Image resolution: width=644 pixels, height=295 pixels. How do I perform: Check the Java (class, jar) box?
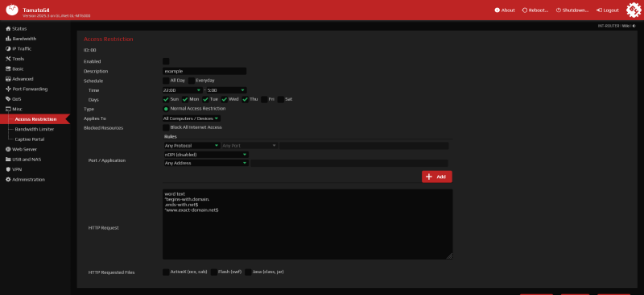(248, 272)
